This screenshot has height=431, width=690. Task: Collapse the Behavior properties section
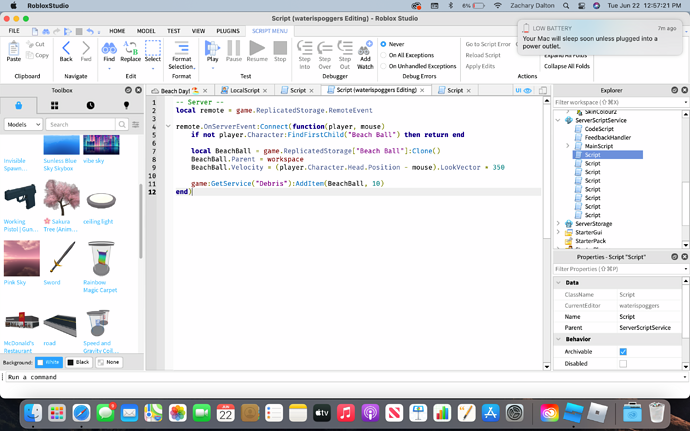[558, 339]
